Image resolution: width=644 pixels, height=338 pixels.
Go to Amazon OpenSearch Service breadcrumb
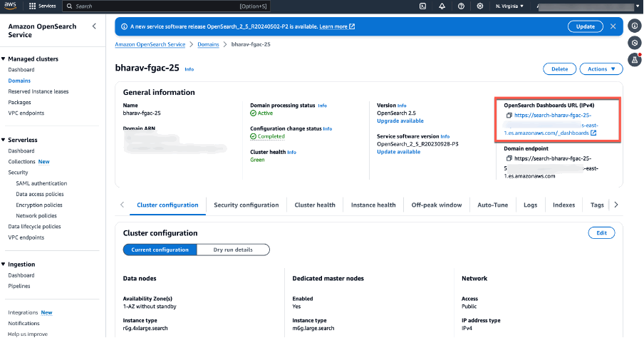point(150,44)
